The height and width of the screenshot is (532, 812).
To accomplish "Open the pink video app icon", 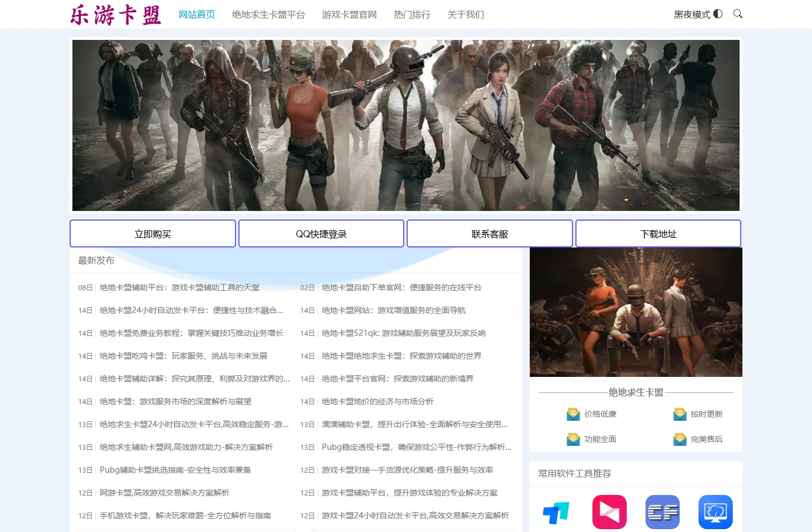I will coord(610,512).
